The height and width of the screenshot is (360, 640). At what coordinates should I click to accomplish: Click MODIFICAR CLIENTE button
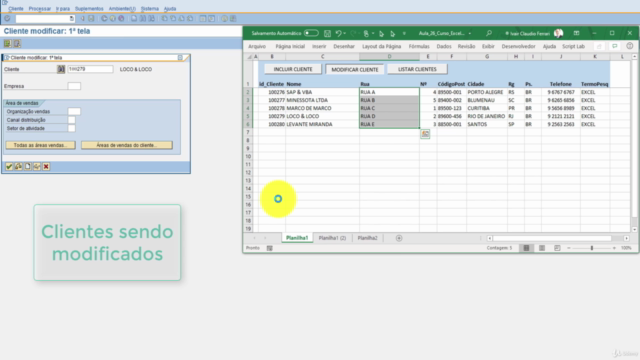coord(355,69)
